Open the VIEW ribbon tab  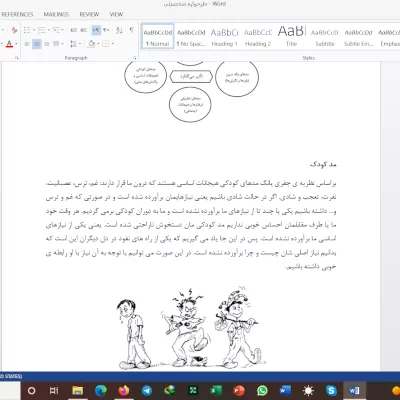pos(116,15)
